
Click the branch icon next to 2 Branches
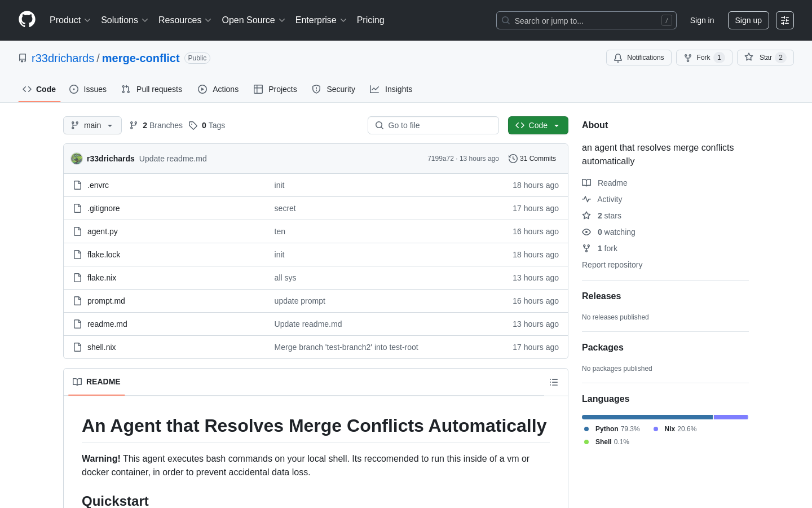134,125
